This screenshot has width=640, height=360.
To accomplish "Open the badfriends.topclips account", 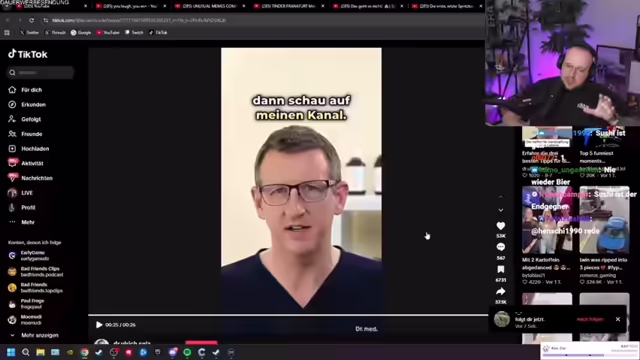I will point(42,287).
